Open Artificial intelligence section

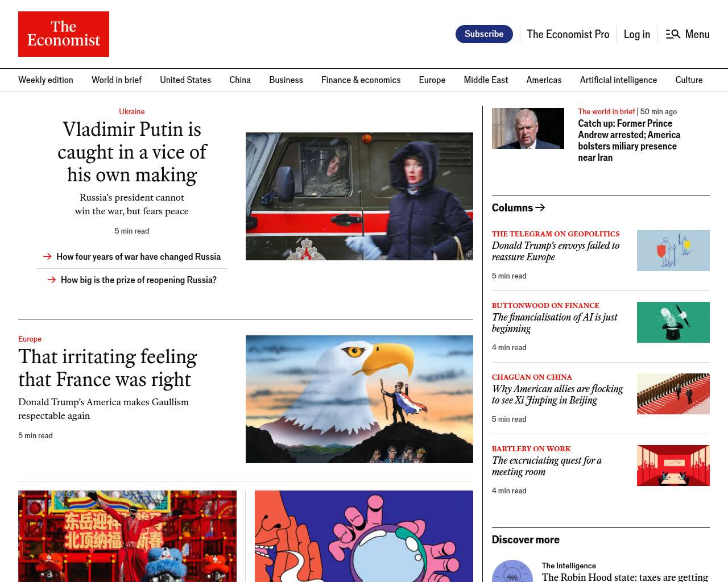pyautogui.click(x=618, y=80)
